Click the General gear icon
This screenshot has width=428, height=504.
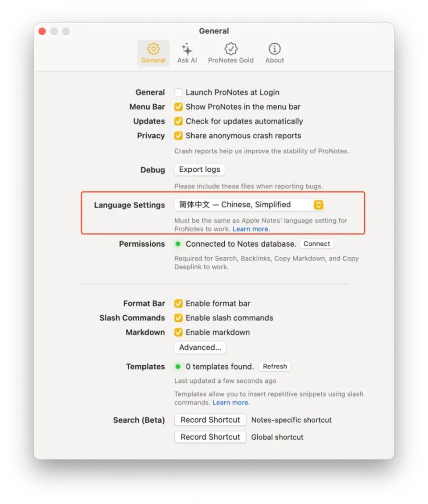click(x=153, y=49)
